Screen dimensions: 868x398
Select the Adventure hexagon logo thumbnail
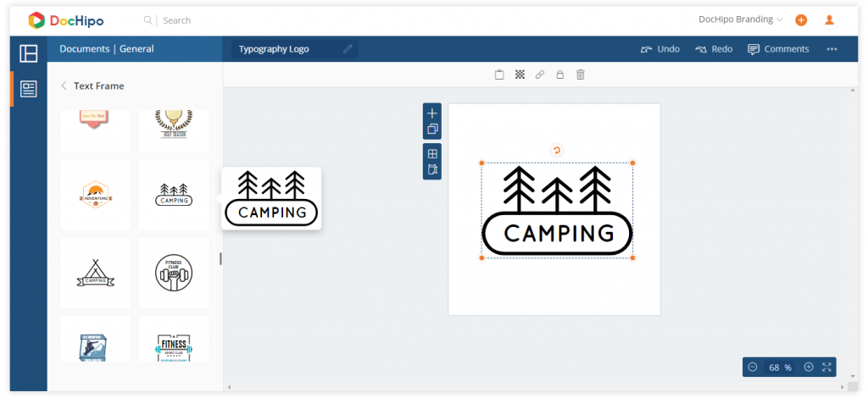click(96, 195)
